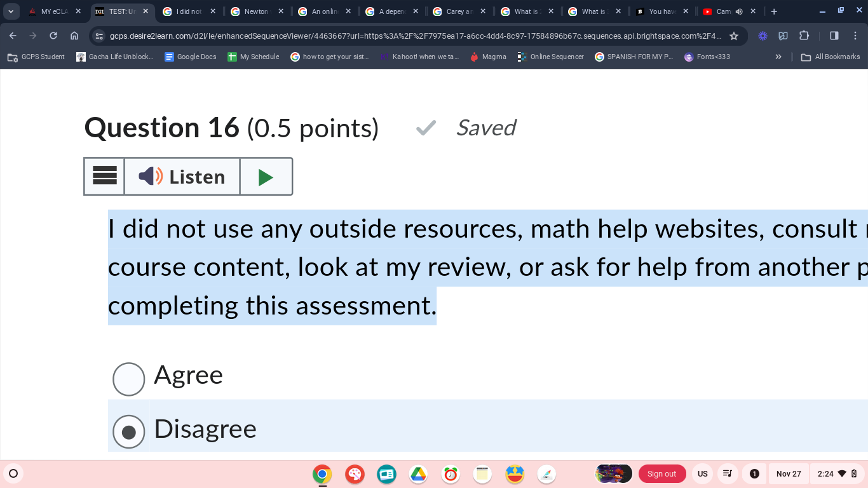Open media controls music icon
The image size is (868, 488).
point(728,474)
